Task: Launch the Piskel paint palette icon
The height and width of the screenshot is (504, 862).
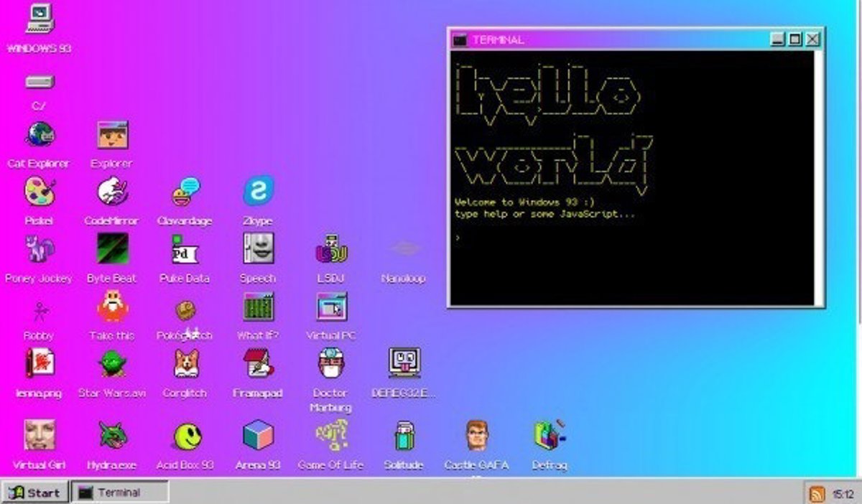Action: (39, 192)
